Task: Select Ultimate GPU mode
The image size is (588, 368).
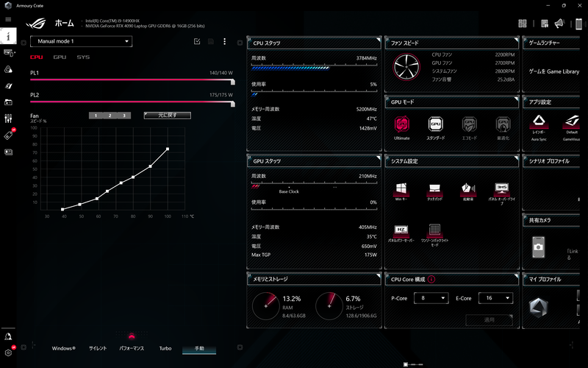Action: (x=401, y=124)
